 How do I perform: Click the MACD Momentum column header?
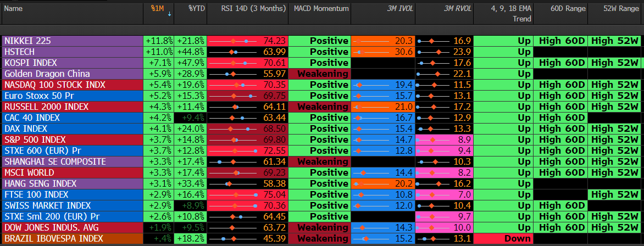321,9
